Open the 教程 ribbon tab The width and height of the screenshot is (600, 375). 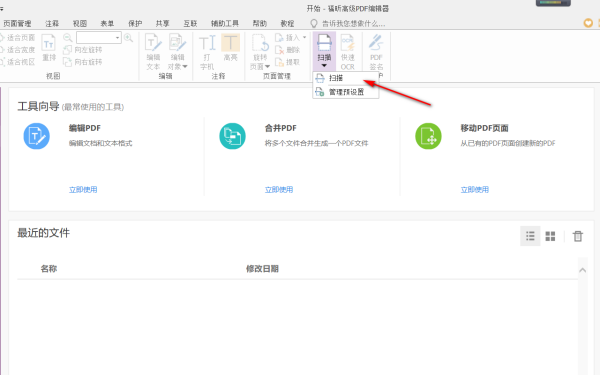click(287, 24)
